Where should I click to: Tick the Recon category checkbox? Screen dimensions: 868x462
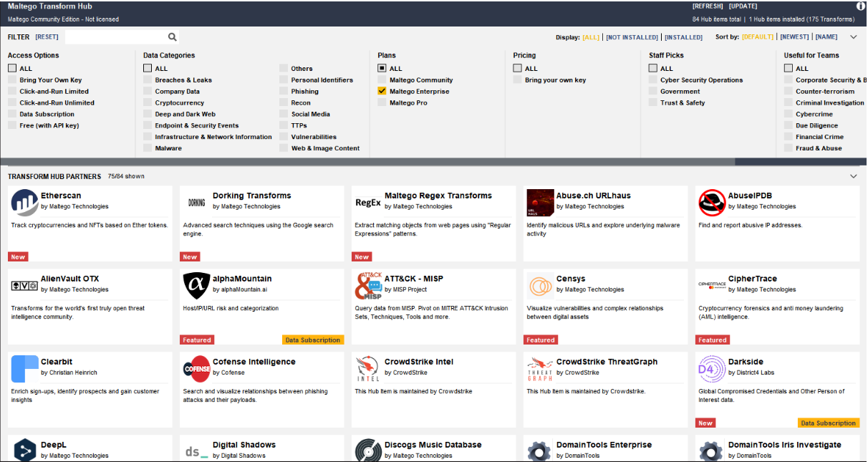click(x=284, y=102)
